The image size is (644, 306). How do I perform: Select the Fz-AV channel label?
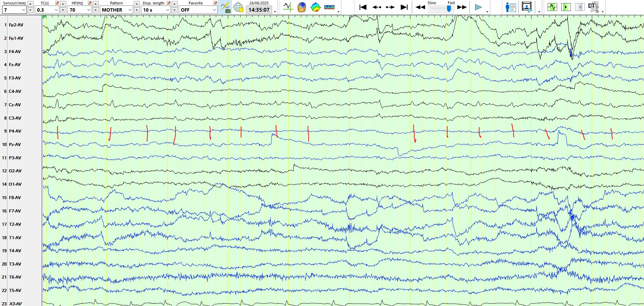pyautogui.click(x=15, y=65)
